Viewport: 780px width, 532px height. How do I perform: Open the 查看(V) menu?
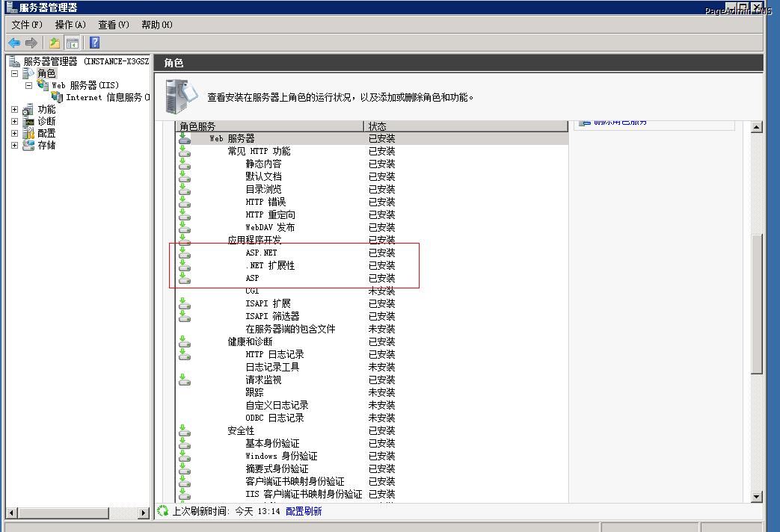[x=114, y=25]
